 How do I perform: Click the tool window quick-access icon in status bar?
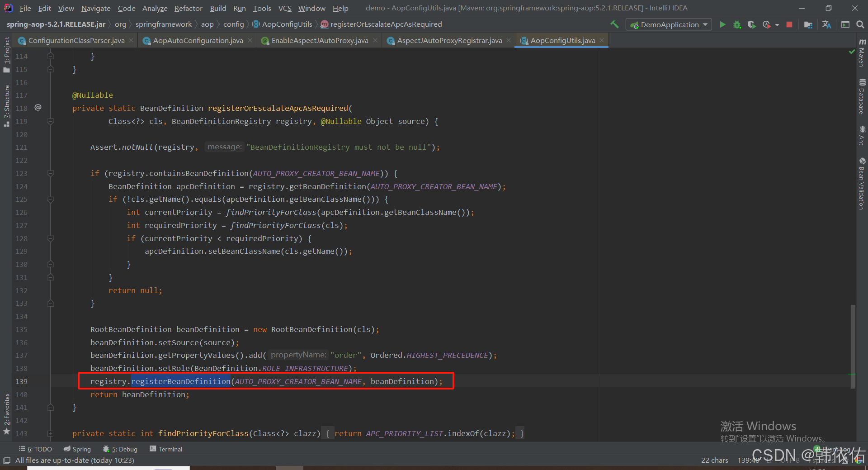coord(6,460)
